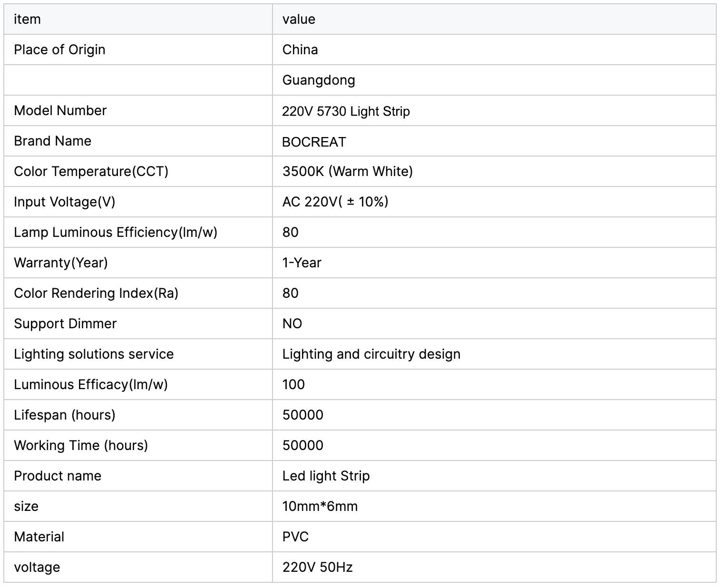Select the '1-Year' warranty value
Image resolution: width=721 pixels, height=588 pixels.
pos(302,263)
